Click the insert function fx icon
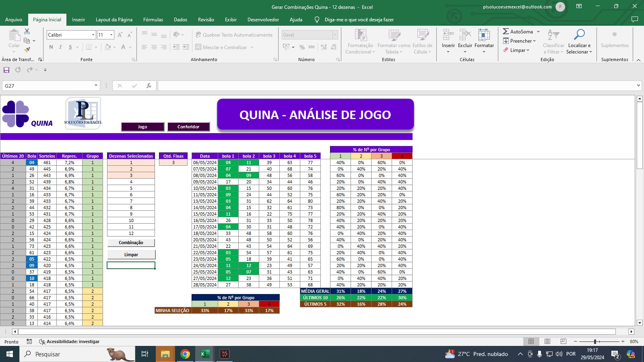This screenshot has width=644, height=362. (x=149, y=86)
